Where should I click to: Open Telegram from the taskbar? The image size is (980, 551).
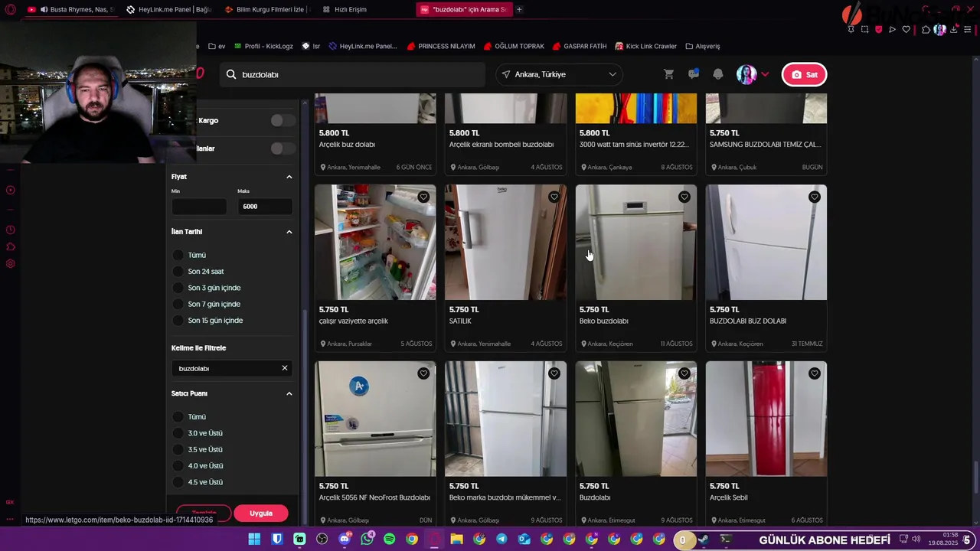(x=501, y=540)
